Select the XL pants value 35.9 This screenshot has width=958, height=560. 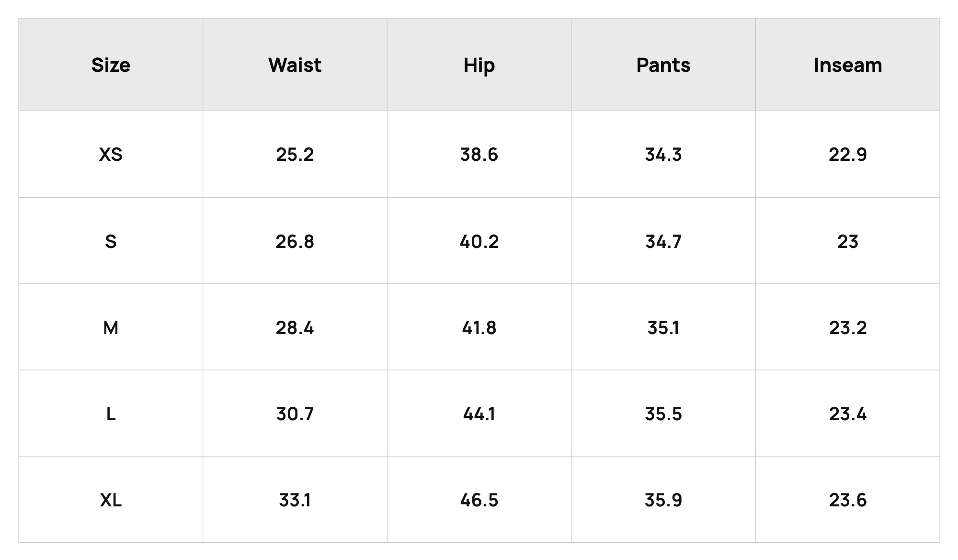(663, 500)
